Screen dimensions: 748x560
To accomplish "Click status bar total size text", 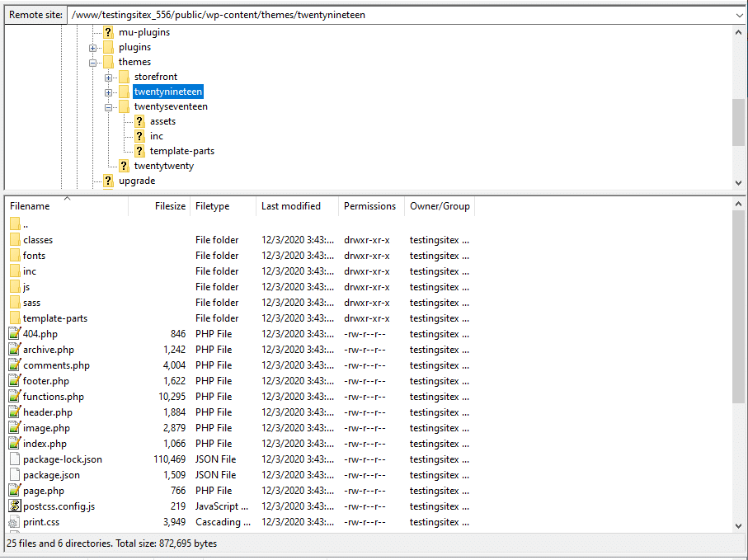I will [x=111, y=544].
